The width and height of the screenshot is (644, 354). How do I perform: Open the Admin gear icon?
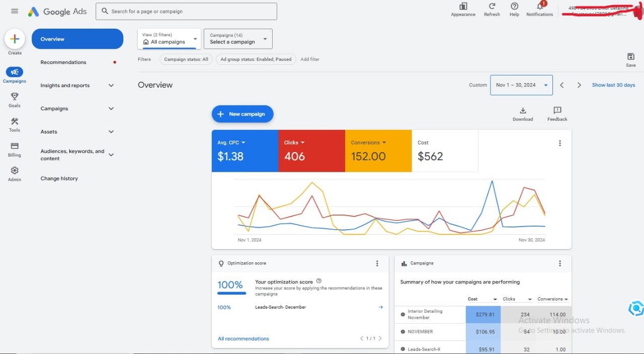pos(15,170)
